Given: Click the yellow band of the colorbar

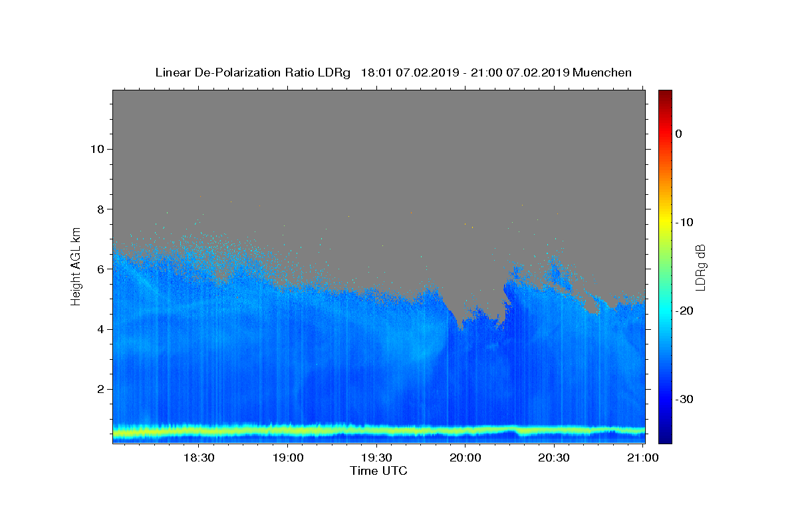Looking at the screenshot, I should [665, 222].
